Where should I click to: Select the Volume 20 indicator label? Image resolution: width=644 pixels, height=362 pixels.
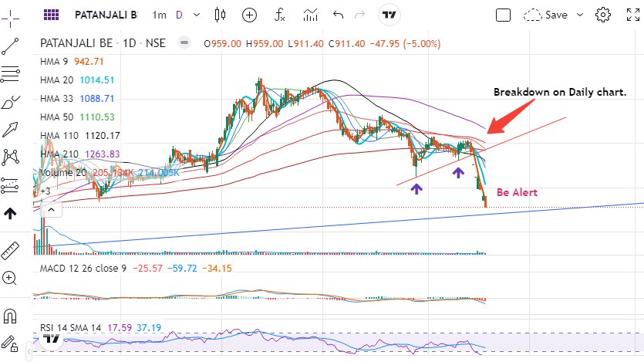pos(63,173)
